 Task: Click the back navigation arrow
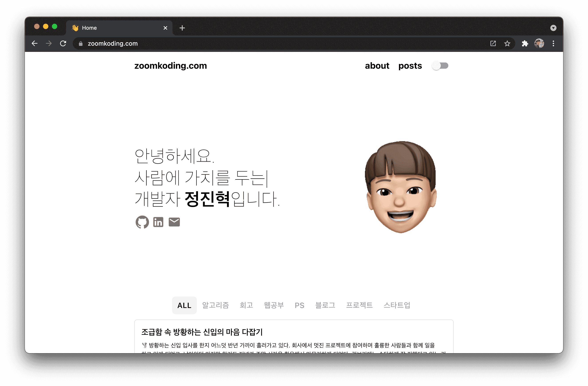coord(35,43)
